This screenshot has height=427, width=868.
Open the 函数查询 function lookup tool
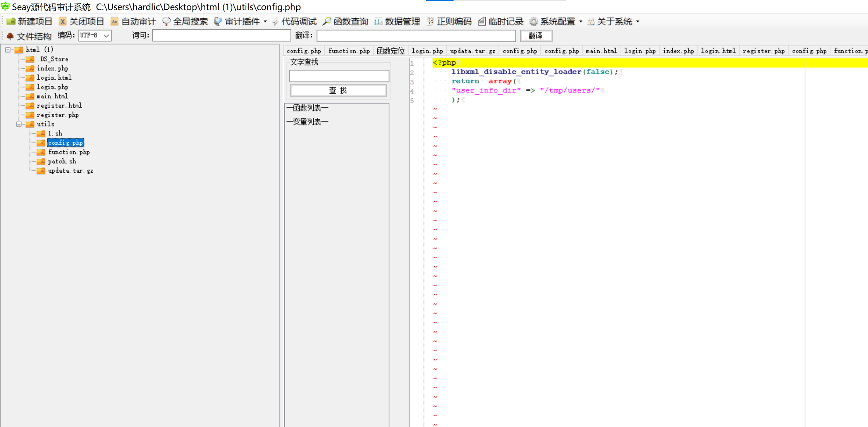tap(345, 21)
